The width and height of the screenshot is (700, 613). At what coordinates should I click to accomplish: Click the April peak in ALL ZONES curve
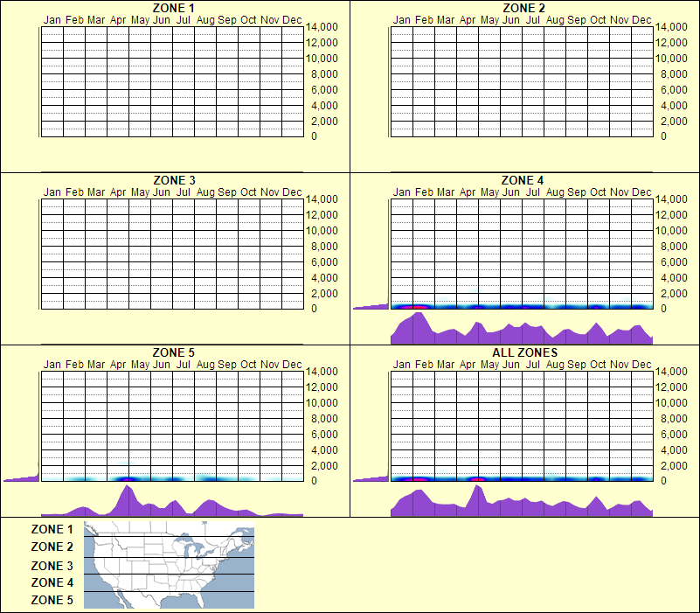pyautogui.click(x=475, y=494)
